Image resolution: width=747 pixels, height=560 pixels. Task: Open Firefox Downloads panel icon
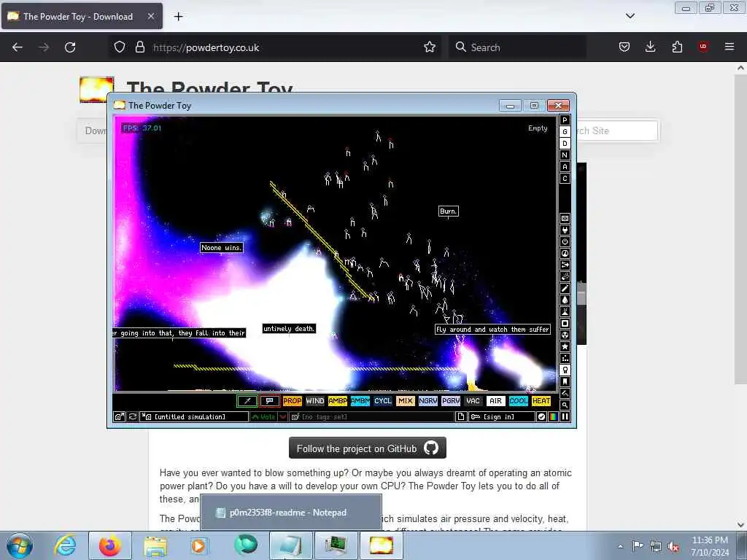click(650, 47)
